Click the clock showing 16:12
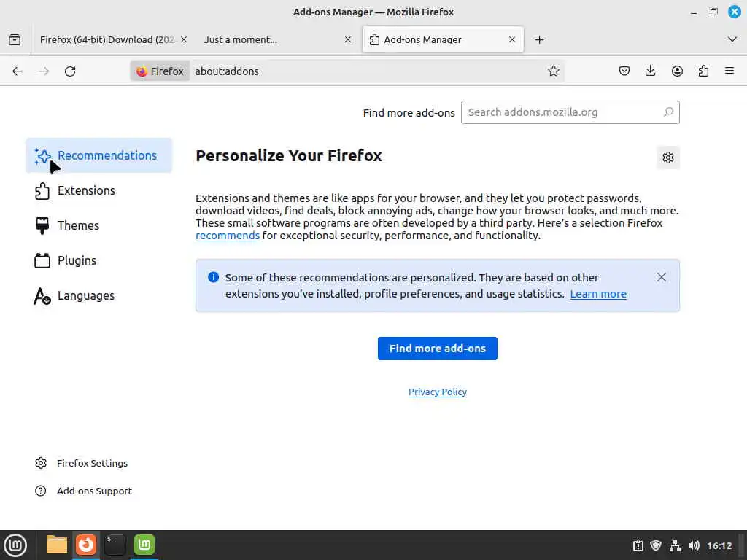The height and width of the screenshot is (560, 747). 719,545
